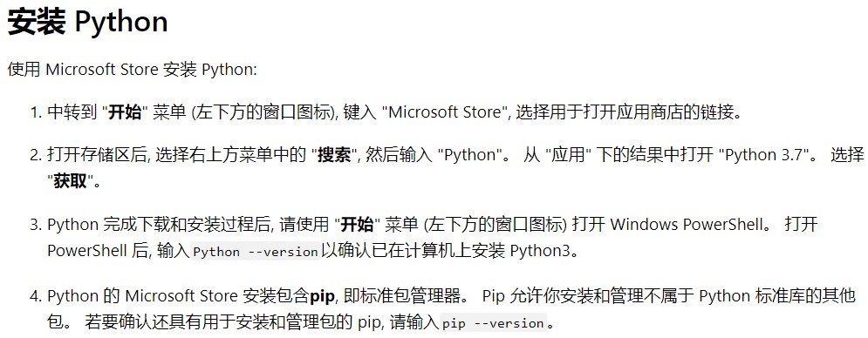Click the "安装 Python" heading
This screenshot has width=868, height=338.
87,22
